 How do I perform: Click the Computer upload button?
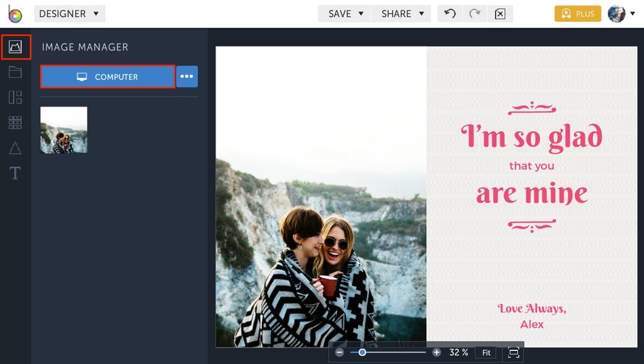pos(108,76)
